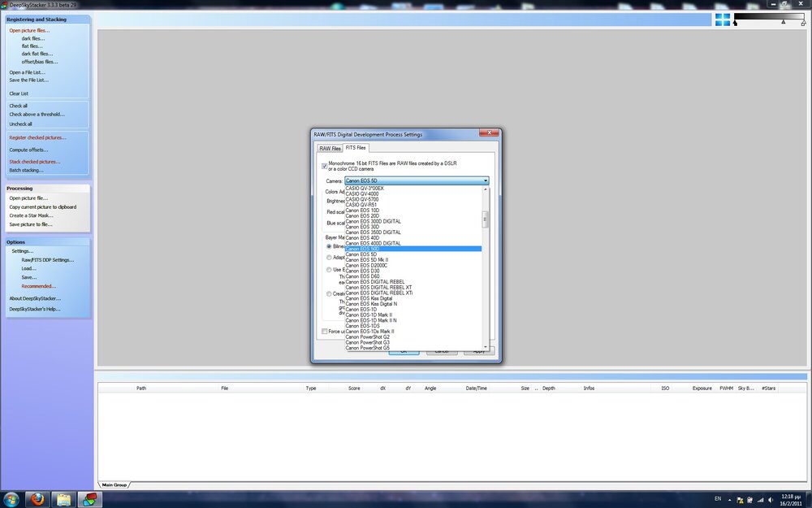Collapse the Camera dropdown via its arrow
This screenshot has height=508, width=812.
tap(486, 181)
